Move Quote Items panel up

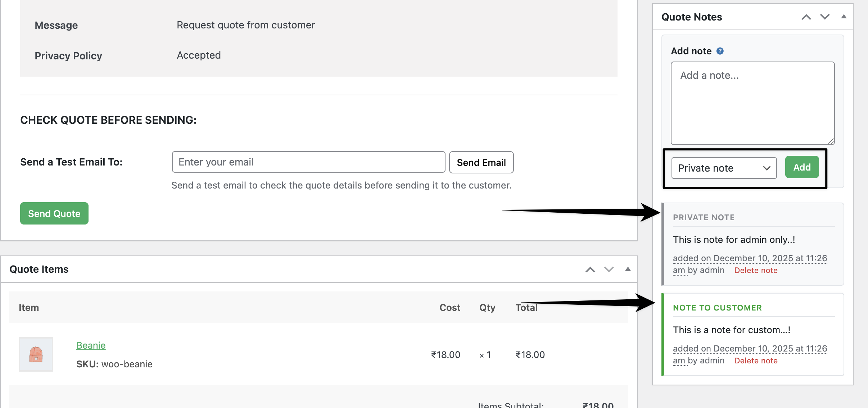point(590,269)
